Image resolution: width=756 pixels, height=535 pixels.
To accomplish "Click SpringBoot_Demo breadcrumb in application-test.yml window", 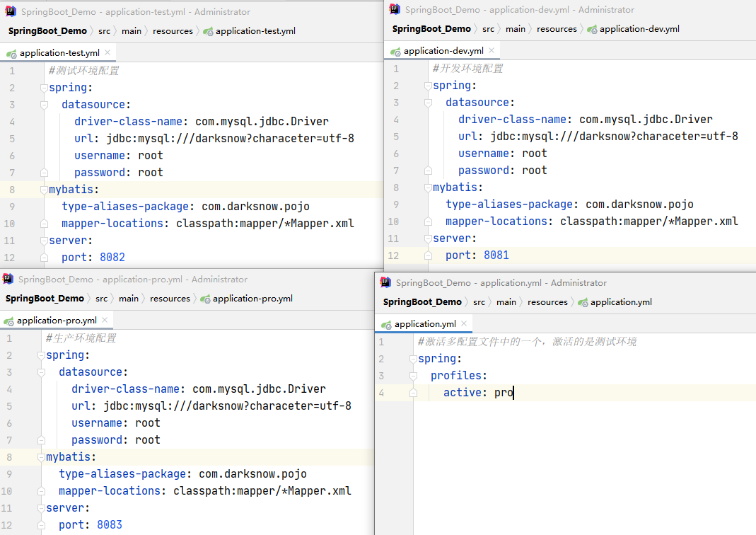I will 47,31.
